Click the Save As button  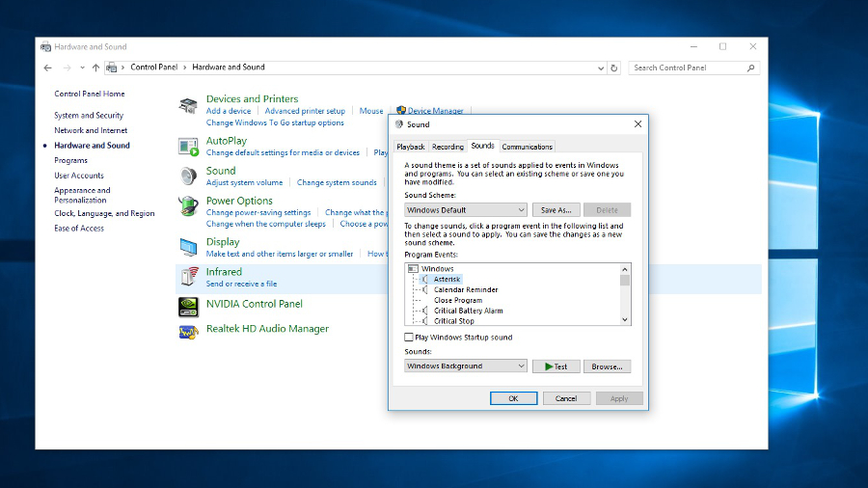556,210
